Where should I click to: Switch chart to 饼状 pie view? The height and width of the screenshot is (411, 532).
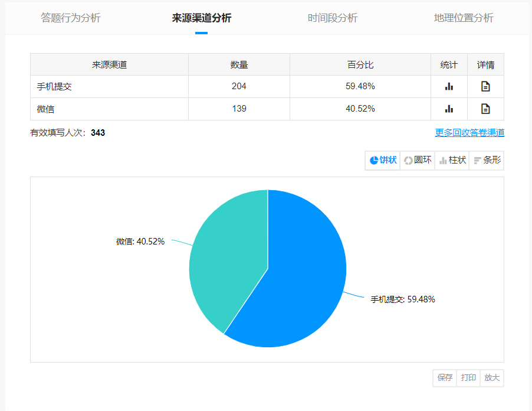[383, 160]
